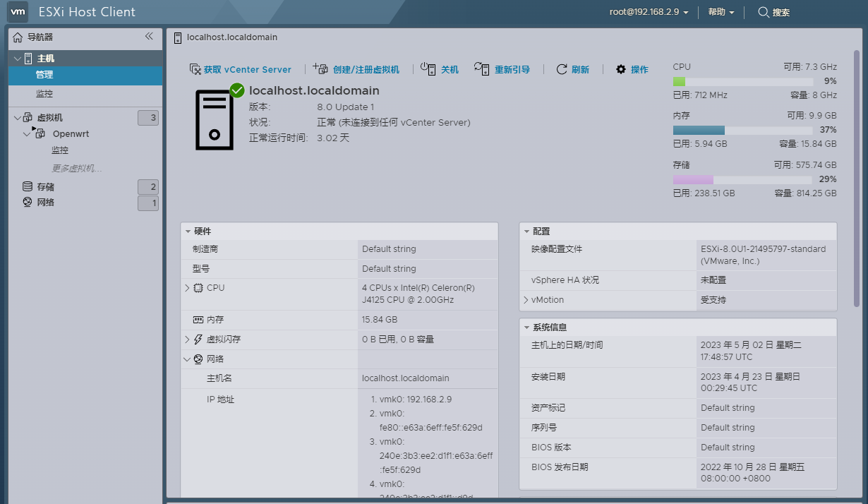The image size is (868, 504).
Task: Click the localhost.localdomain tab host icon
Action: coord(178,37)
